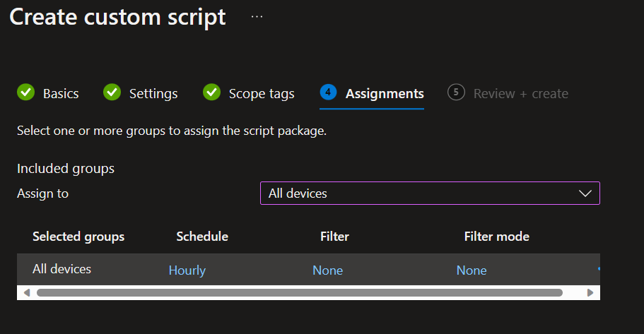644x334 pixels.
Task: Click the blue step 4 circle icon
Action: [x=328, y=93]
